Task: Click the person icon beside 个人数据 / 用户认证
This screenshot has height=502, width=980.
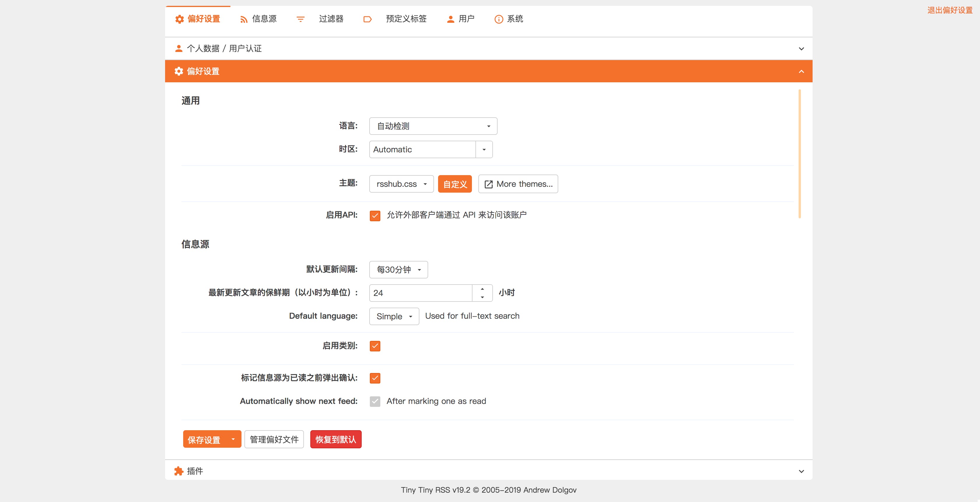Action: 178,48
